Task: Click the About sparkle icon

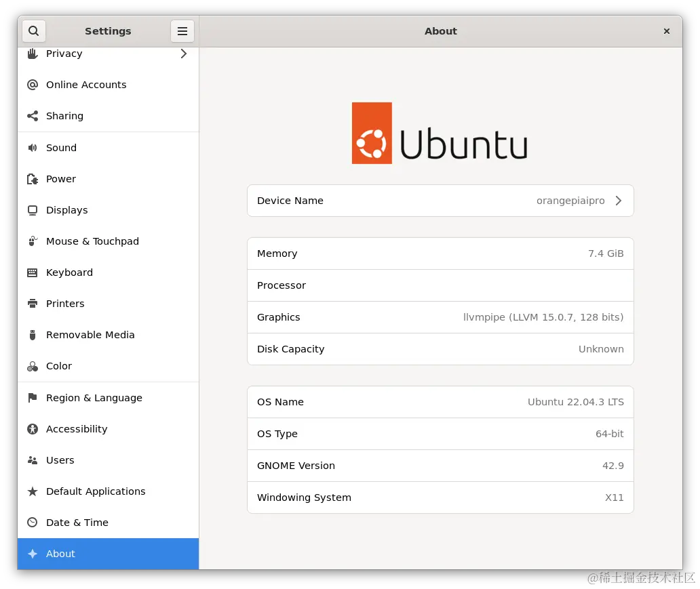Action: pyautogui.click(x=32, y=554)
